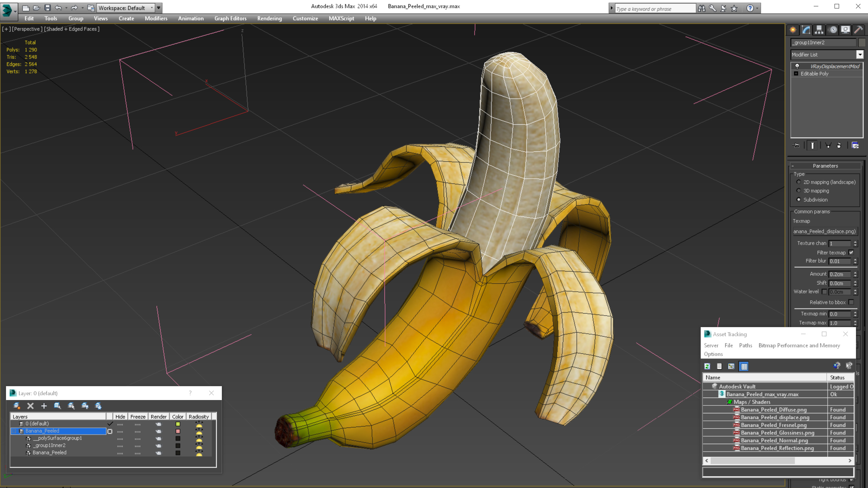Viewport: 868px width, 488px height.
Task: Toggle Render teapot for Banana_Peeled object row
Action: pos(158,453)
